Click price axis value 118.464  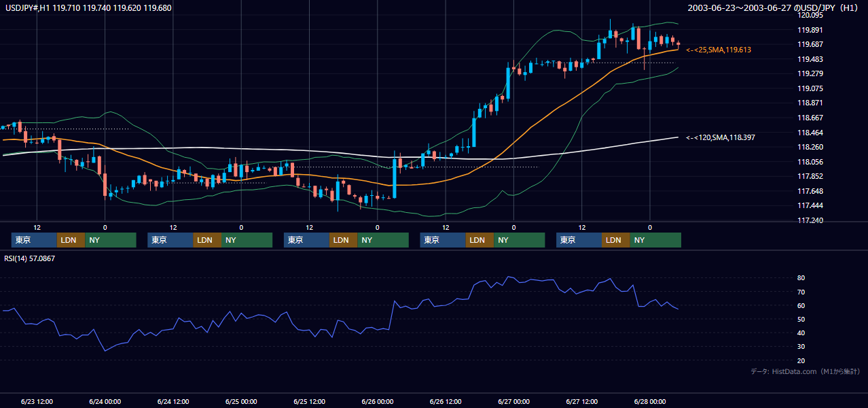point(810,133)
